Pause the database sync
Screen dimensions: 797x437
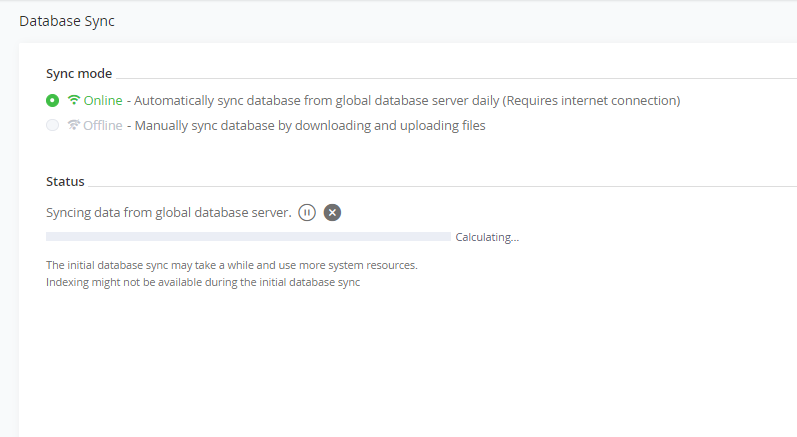click(307, 212)
